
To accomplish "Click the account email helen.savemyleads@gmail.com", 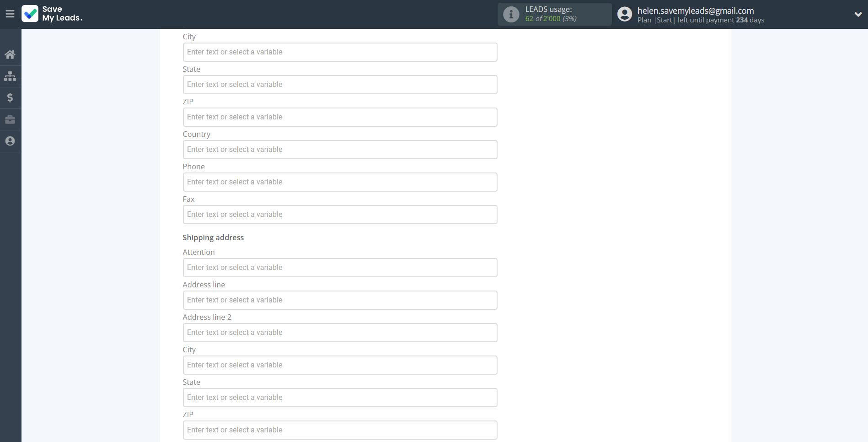I will pyautogui.click(x=695, y=11).
